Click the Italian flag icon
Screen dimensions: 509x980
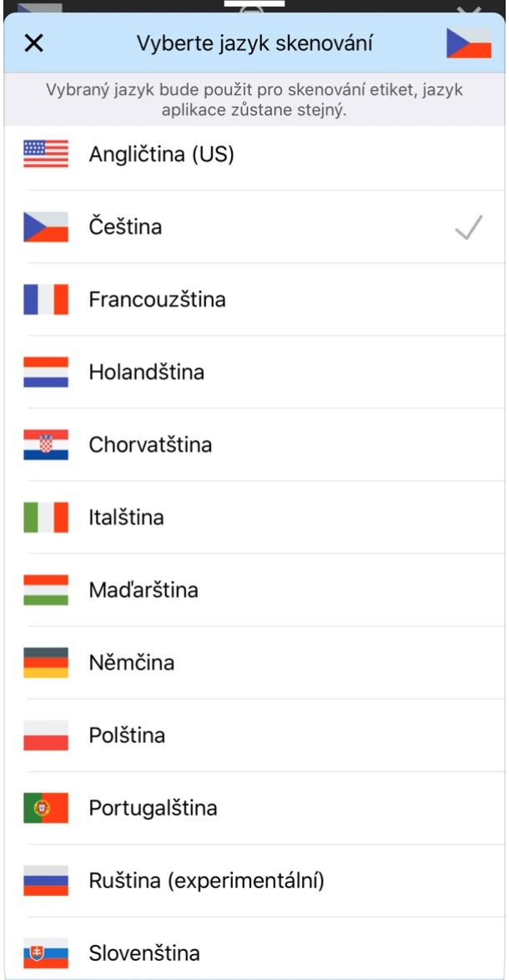(x=46, y=518)
